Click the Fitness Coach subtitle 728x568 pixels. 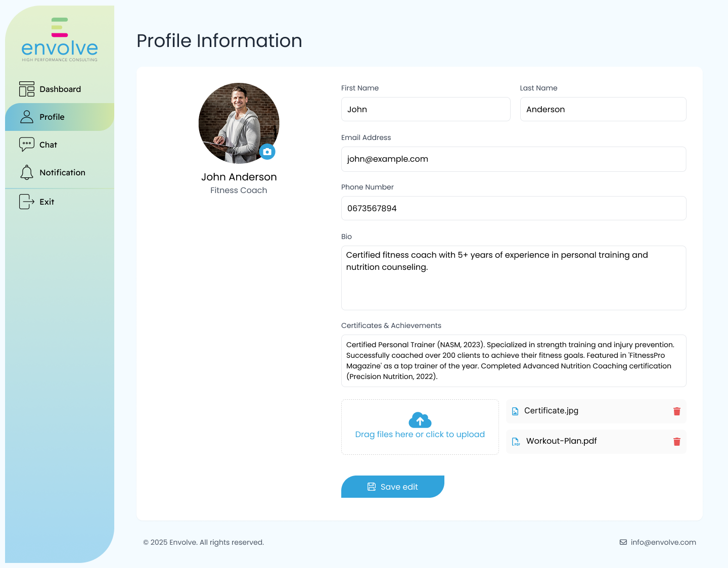[x=239, y=191]
